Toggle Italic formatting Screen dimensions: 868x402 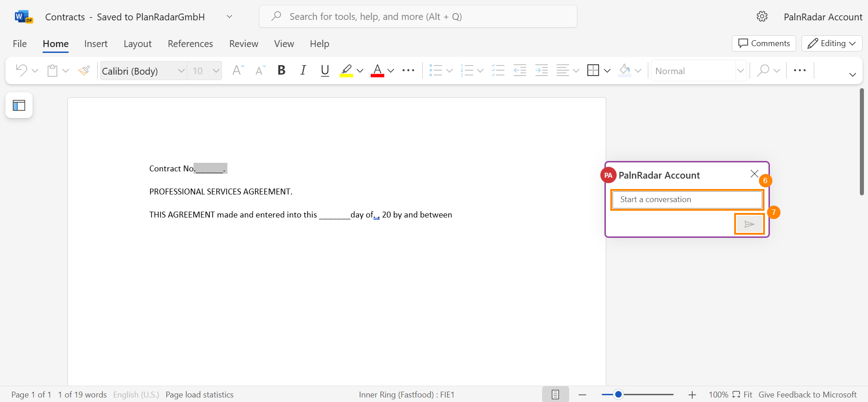(303, 71)
